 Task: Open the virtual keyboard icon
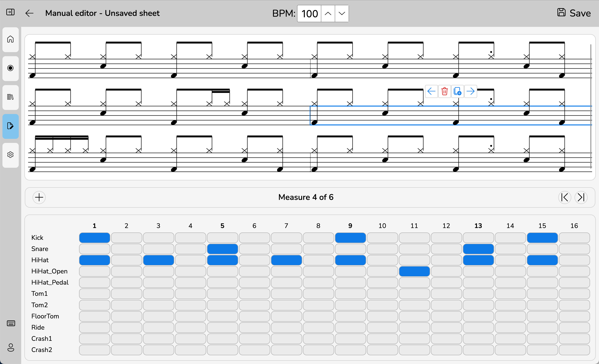tap(10, 323)
